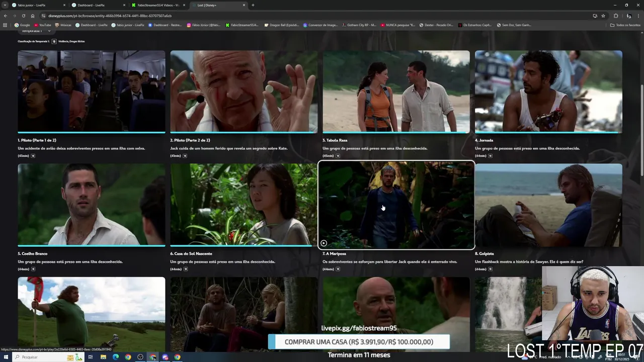Open the Golpista episode thumbnail
Image resolution: width=644 pixels, height=362 pixels.
pos(548,205)
